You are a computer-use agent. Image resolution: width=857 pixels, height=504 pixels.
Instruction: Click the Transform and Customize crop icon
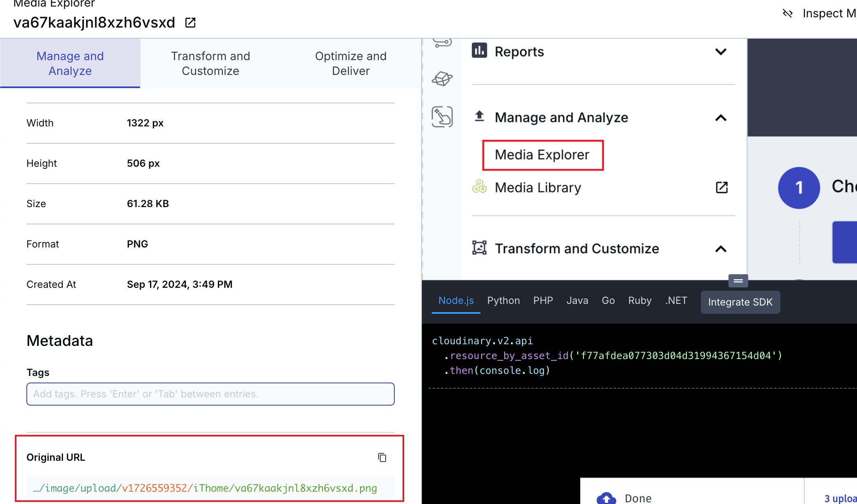(479, 248)
